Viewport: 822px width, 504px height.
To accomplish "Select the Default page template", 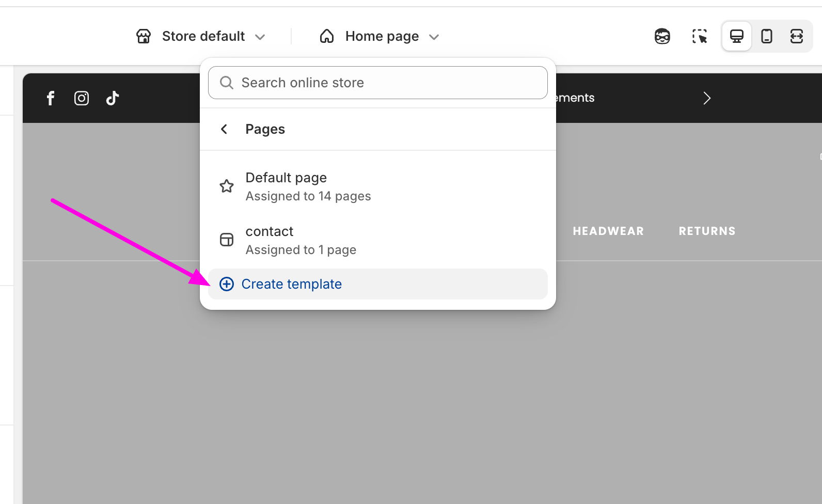I will (x=378, y=186).
